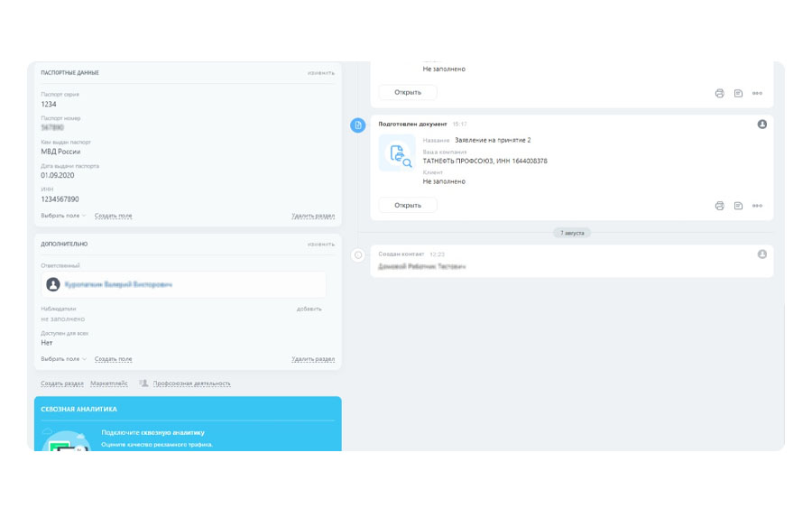Click the 'ПАСПОРТНЫЕ ДАННЫЕ' section heading
The image size is (812, 508).
69,73
